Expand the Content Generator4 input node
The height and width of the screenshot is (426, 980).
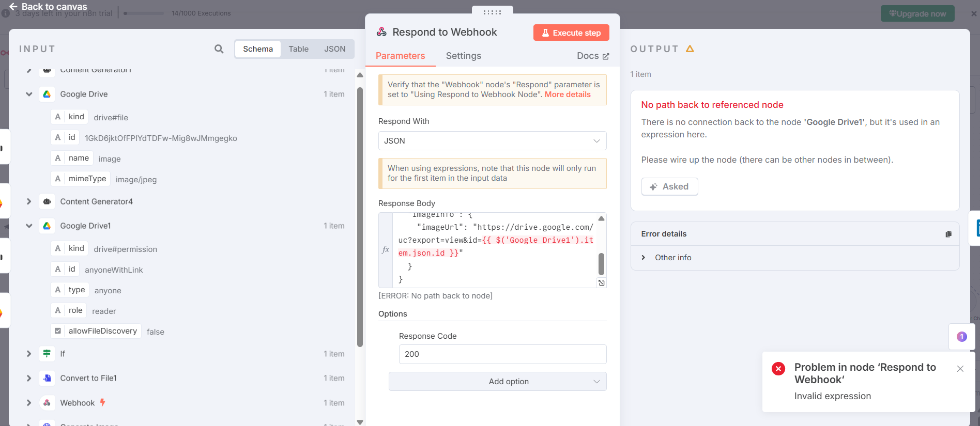point(29,201)
